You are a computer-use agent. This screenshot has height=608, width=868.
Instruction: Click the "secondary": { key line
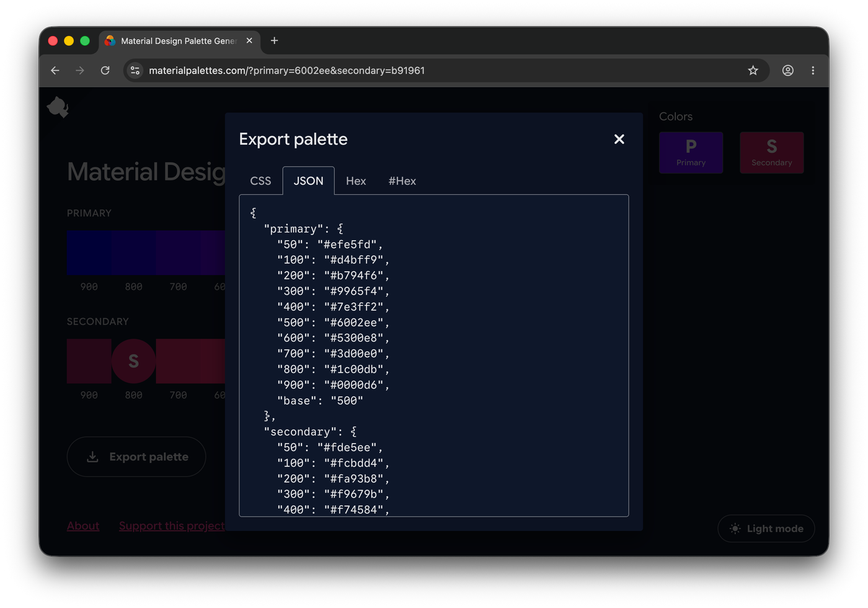tap(310, 432)
